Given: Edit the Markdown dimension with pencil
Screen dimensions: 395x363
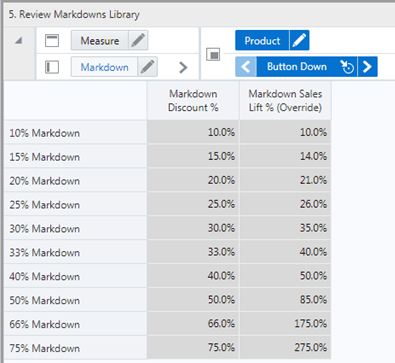Looking at the screenshot, I should (x=147, y=67).
